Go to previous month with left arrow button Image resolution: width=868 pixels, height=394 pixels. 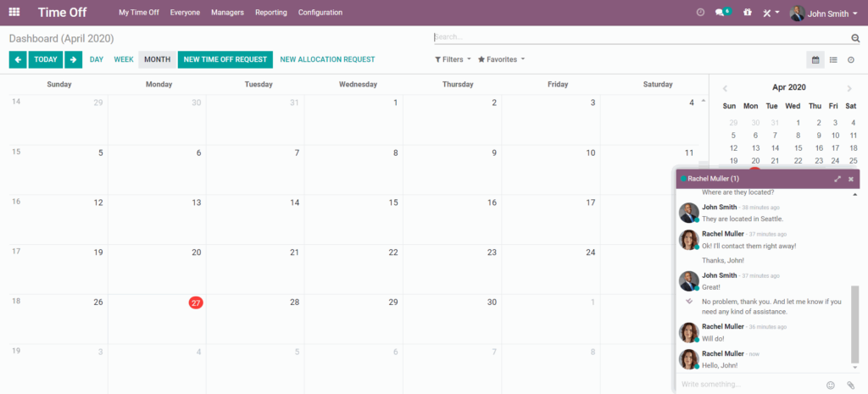18,59
